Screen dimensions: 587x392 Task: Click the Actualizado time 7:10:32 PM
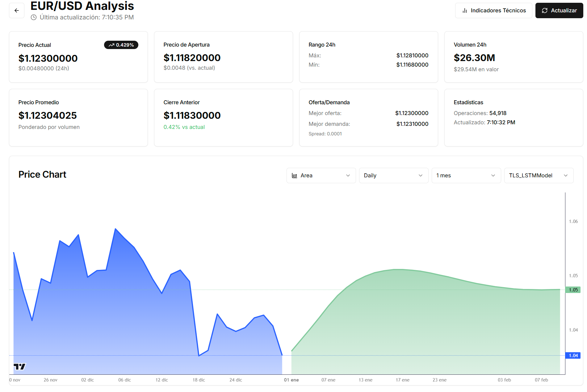click(x=501, y=122)
